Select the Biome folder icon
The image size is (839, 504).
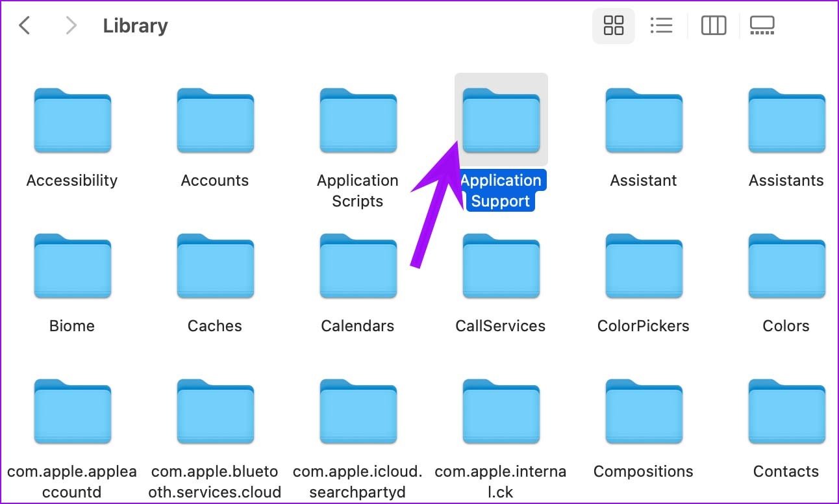(x=72, y=266)
